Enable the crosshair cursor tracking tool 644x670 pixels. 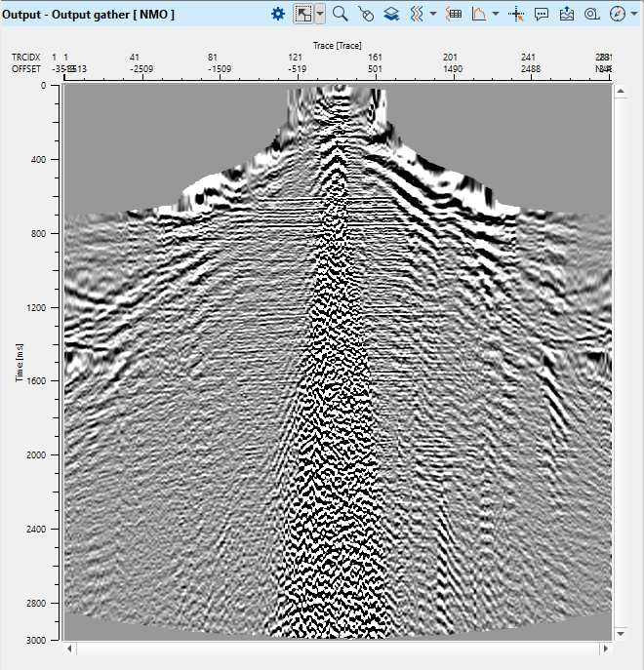click(x=517, y=14)
